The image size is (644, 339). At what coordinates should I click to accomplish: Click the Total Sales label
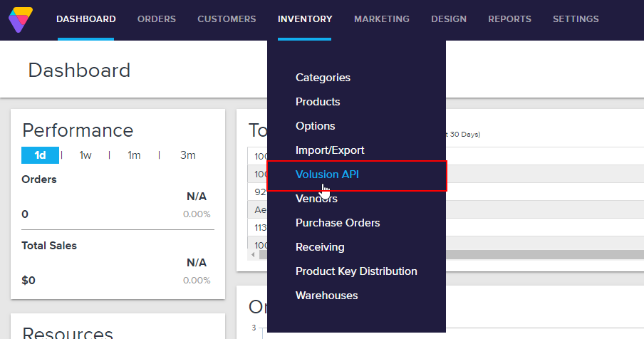click(49, 246)
